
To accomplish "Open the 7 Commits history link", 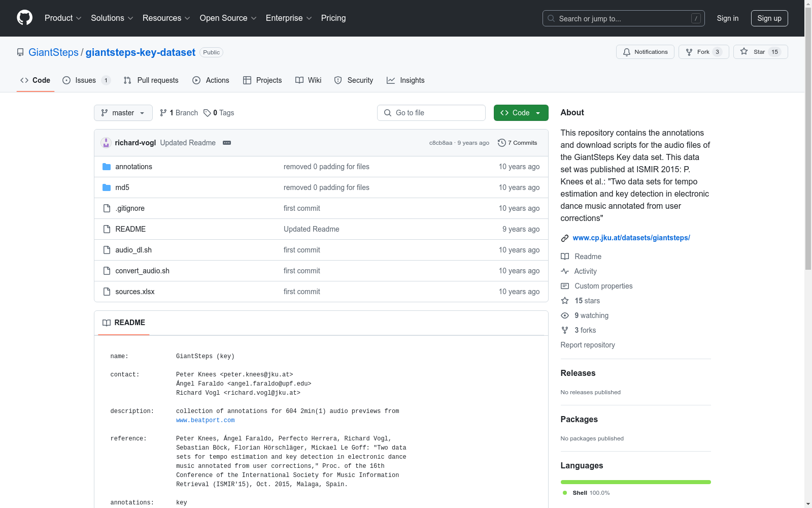I will [x=518, y=143].
